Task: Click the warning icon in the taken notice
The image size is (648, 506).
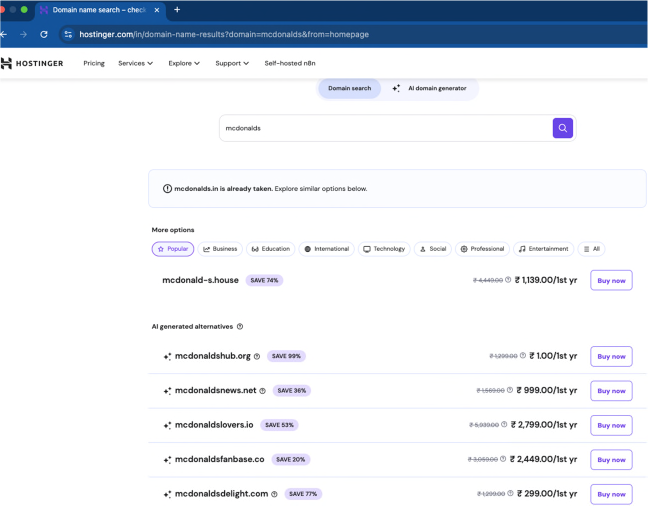Action: (x=167, y=189)
